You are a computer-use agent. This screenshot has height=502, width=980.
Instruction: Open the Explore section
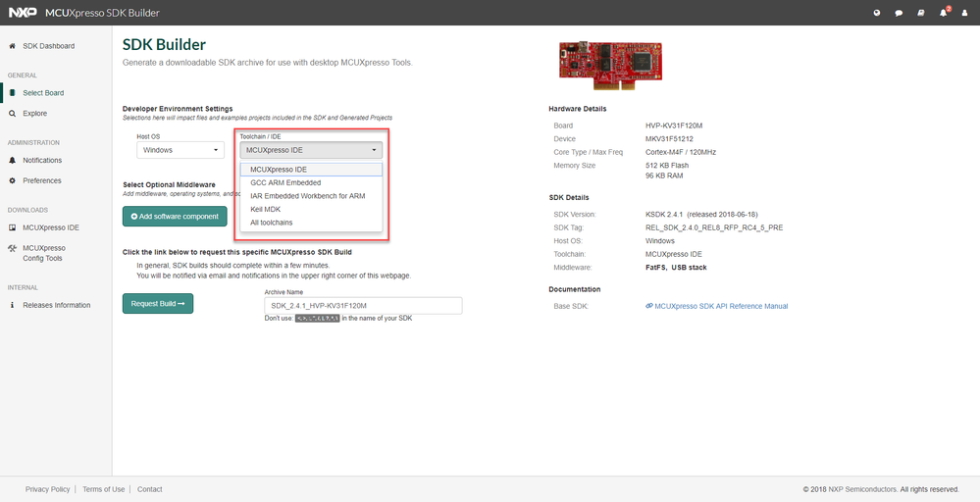tap(35, 114)
